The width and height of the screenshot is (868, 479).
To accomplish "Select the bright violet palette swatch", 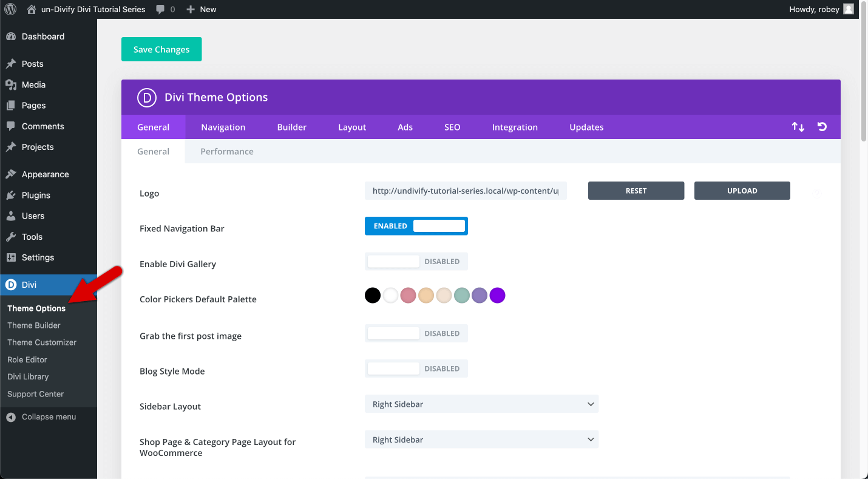I will click(498, 296).
